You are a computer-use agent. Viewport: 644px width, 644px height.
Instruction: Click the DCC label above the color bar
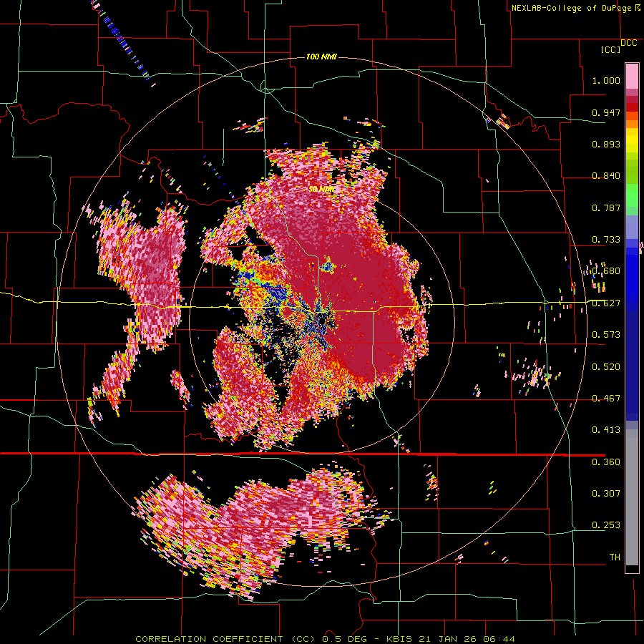(628, 43)
